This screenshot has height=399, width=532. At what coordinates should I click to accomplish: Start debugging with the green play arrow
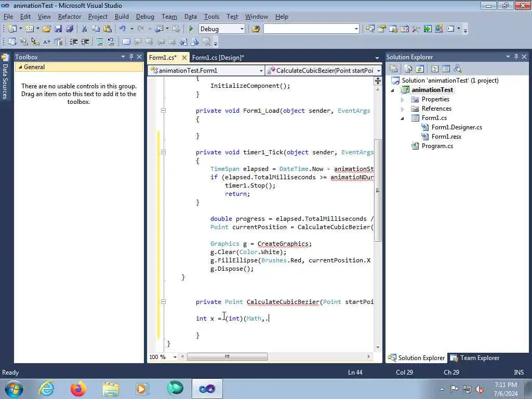coord(191,29)
